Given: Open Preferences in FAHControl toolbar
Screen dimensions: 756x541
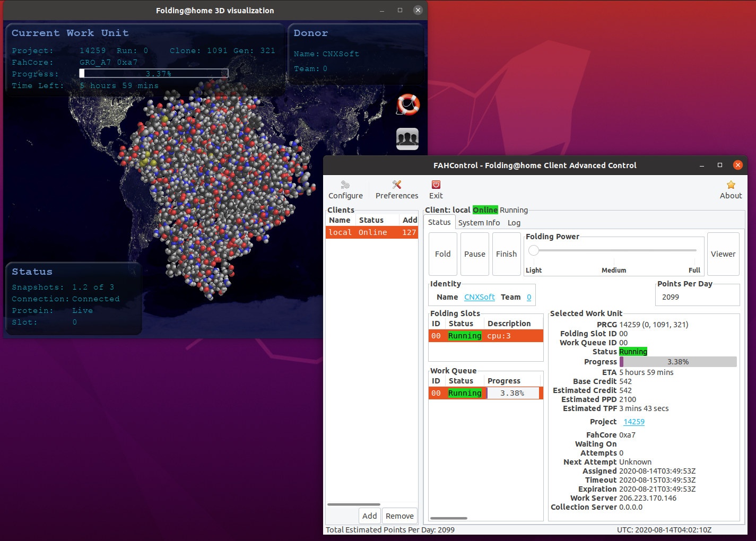Looking at the screenshot, I should pos(397,190).
